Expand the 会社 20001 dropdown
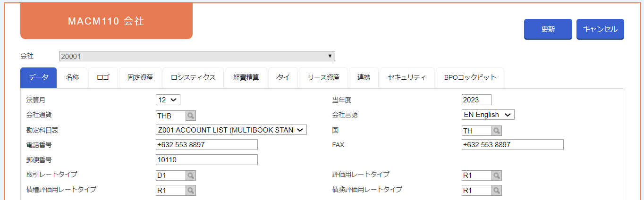The image size is (644, 200). [x=197, y=56]
